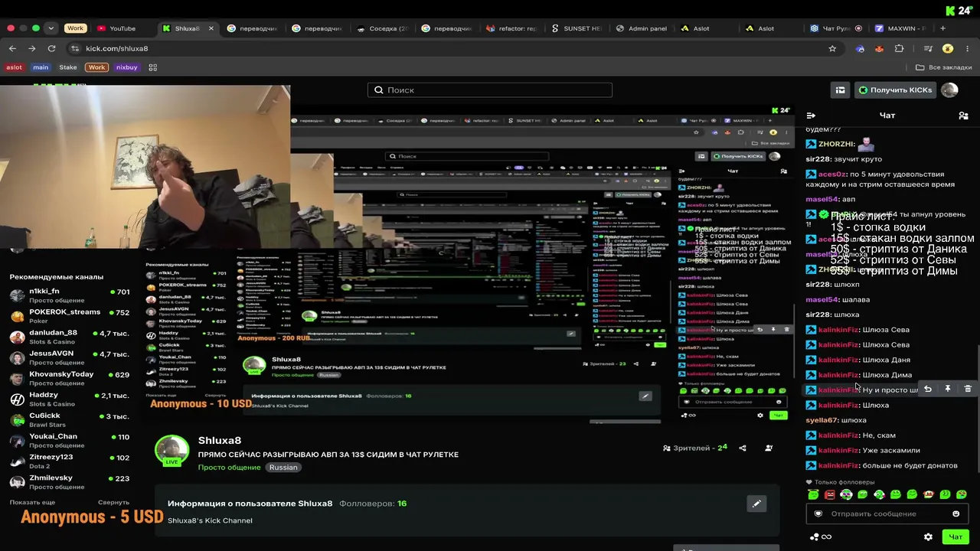Open the apps grid in bookmarks bar
This screenshot has height=551, width=980.
(x=152, y=67)
